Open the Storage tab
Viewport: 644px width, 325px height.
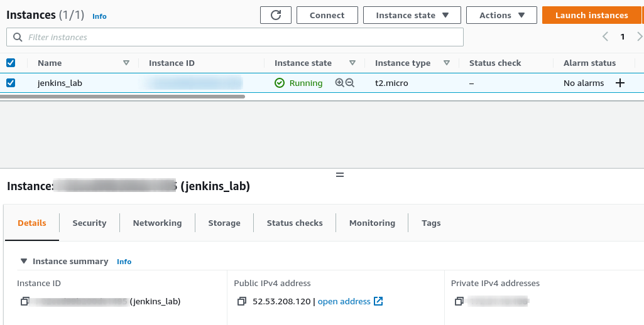224,223
